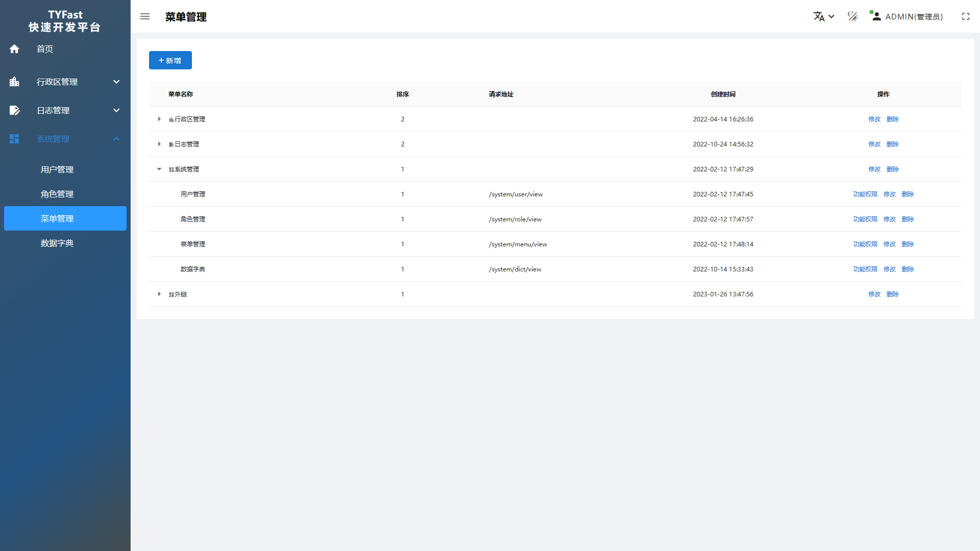Click 修改 for the 菜单管理 row
The width and height of the screenshot is (980, 551).
click(890, 244)
